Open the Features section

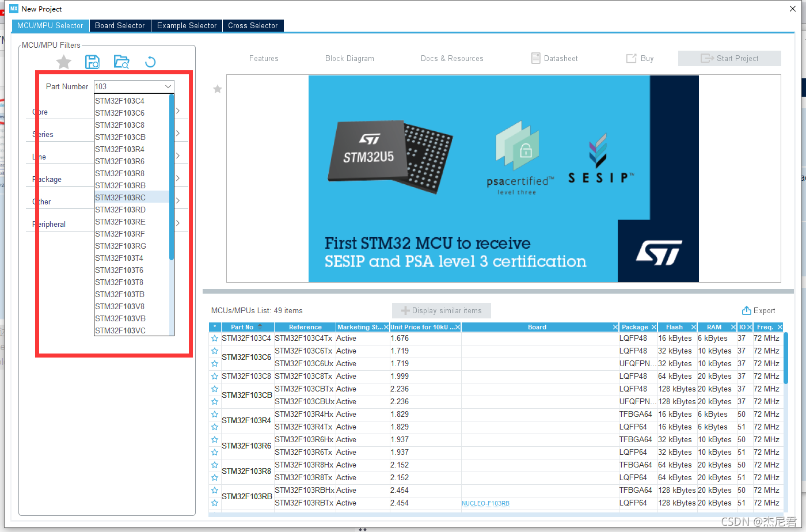click(264, 58)
